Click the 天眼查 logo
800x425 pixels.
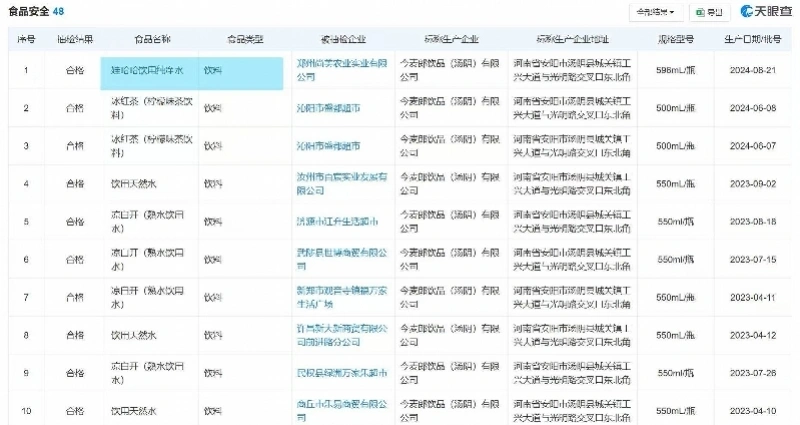click(766, 11)
